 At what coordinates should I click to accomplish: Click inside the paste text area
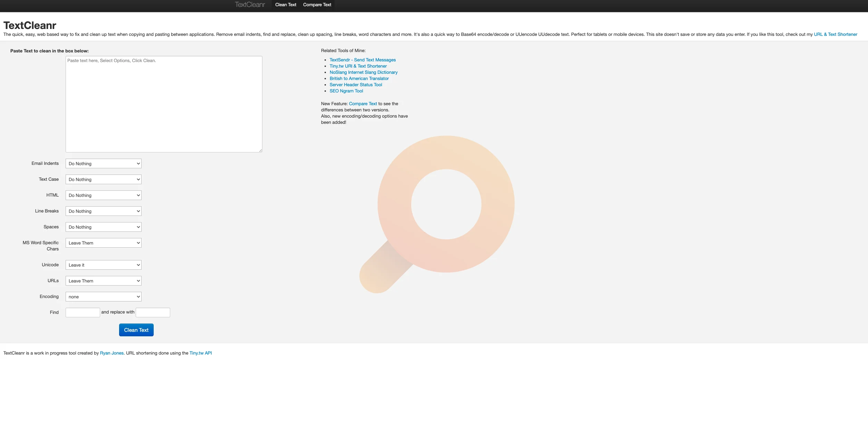(x=164, y=104)
